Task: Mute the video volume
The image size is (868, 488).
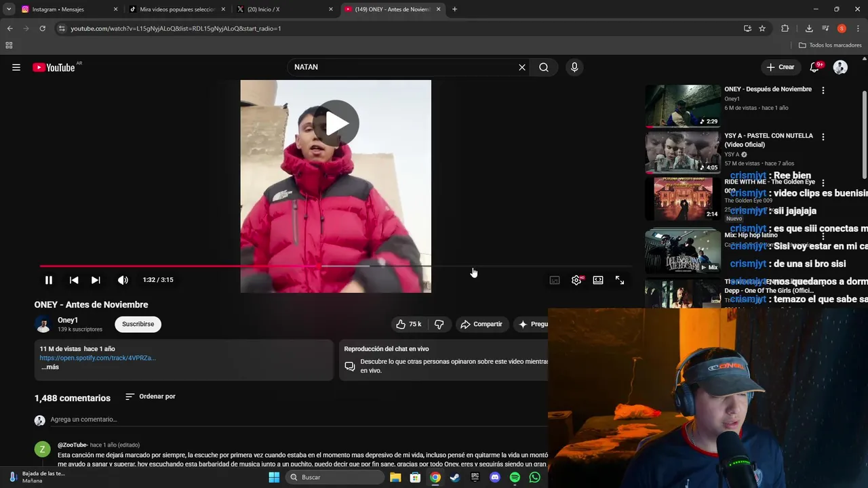Action: click(x=123, y=280)
